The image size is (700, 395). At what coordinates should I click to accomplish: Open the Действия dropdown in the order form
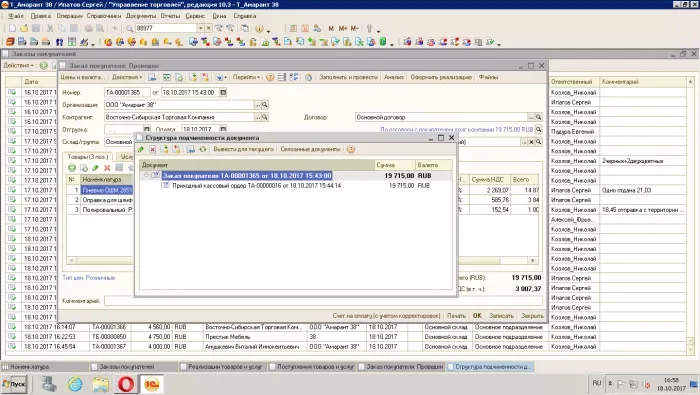[x=127, y=77]
